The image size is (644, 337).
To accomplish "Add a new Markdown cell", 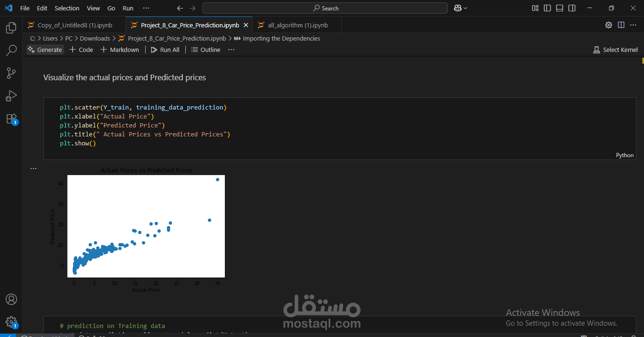I will 120,50.
